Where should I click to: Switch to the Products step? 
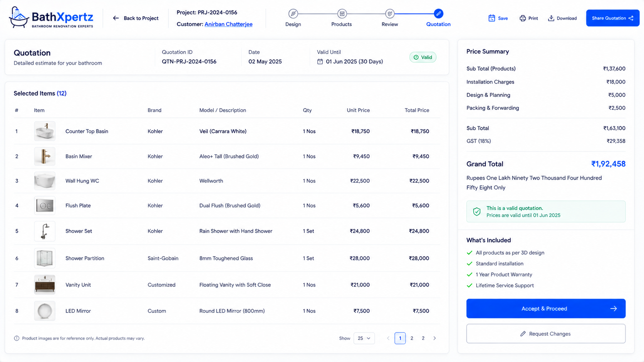(x=342, y=18)
